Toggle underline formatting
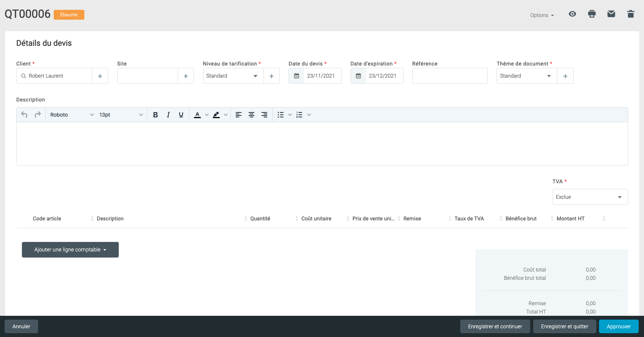 pyautogui.click(x=181, y=115)
